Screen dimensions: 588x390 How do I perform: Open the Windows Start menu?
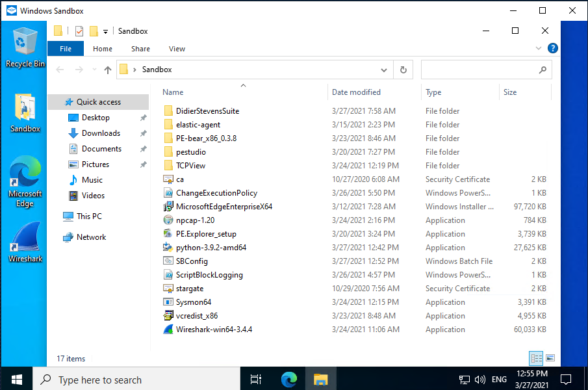16,380
